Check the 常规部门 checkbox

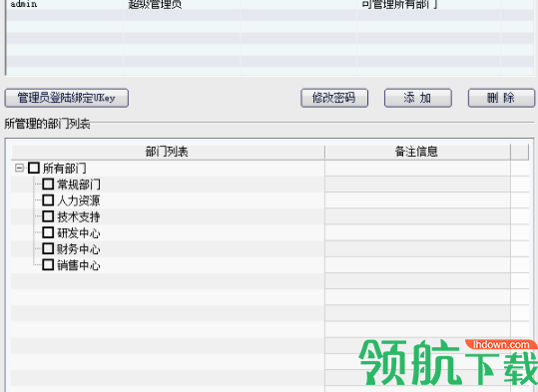[x=48, y=185]
